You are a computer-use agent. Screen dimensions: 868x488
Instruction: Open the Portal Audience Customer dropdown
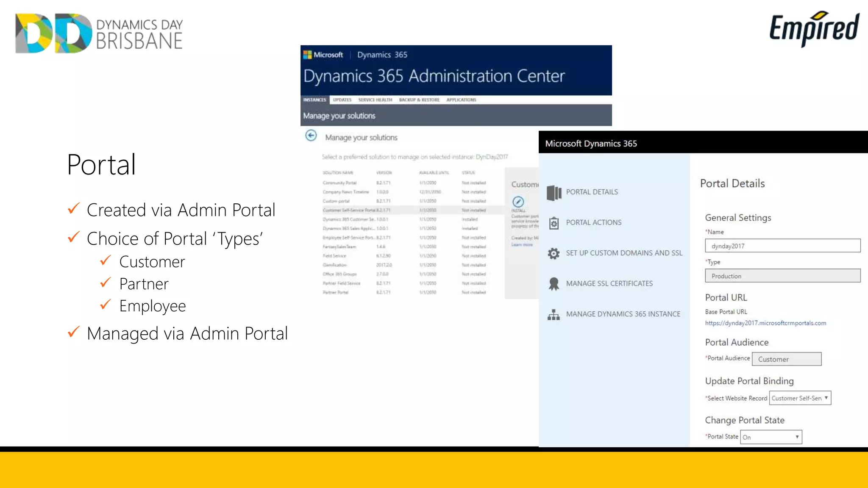pos(787,359)
